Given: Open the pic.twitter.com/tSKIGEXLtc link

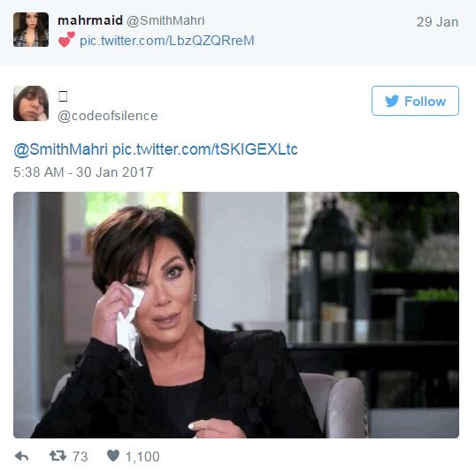Looking at the screenshot, I should point(205,149).
